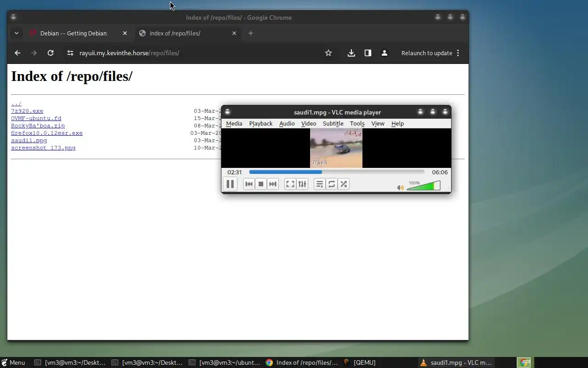This screenshot has width=588, height=368.
Task: Reload the Chrome page
Action: coord(51,53)
